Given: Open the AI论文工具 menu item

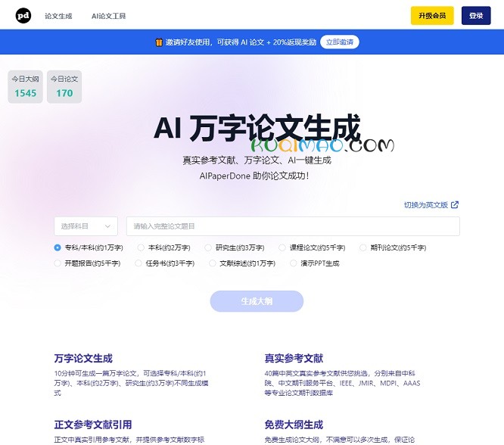Looking at the screenshot, I should click(x=109, y=16).
